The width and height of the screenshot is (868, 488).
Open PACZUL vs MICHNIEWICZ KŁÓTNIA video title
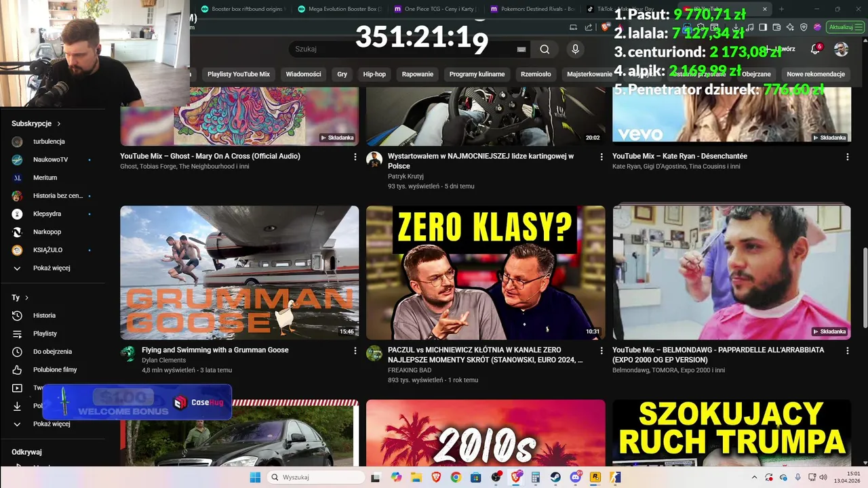click(x=486, y=355)
